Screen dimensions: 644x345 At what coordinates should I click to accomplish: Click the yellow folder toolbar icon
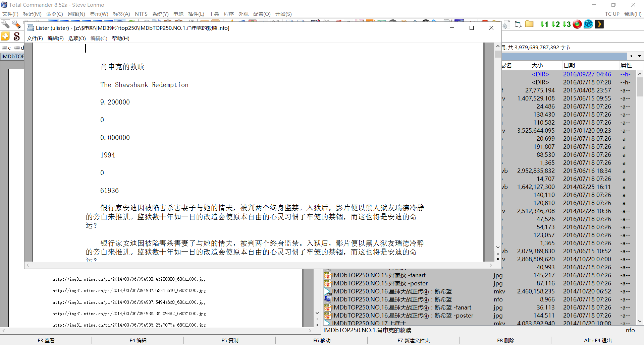pos(529,24)
